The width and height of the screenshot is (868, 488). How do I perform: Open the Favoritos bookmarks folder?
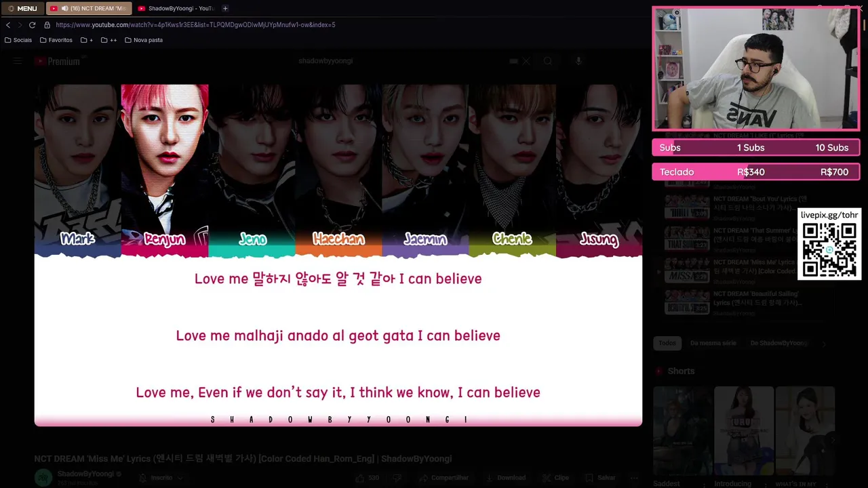point(56,40)
